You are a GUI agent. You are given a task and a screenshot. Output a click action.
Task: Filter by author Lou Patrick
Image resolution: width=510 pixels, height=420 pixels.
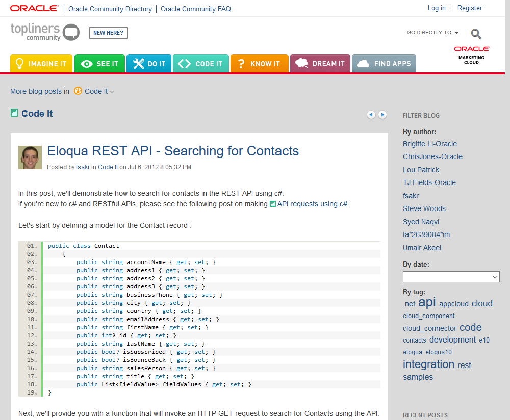coord(421,170)
